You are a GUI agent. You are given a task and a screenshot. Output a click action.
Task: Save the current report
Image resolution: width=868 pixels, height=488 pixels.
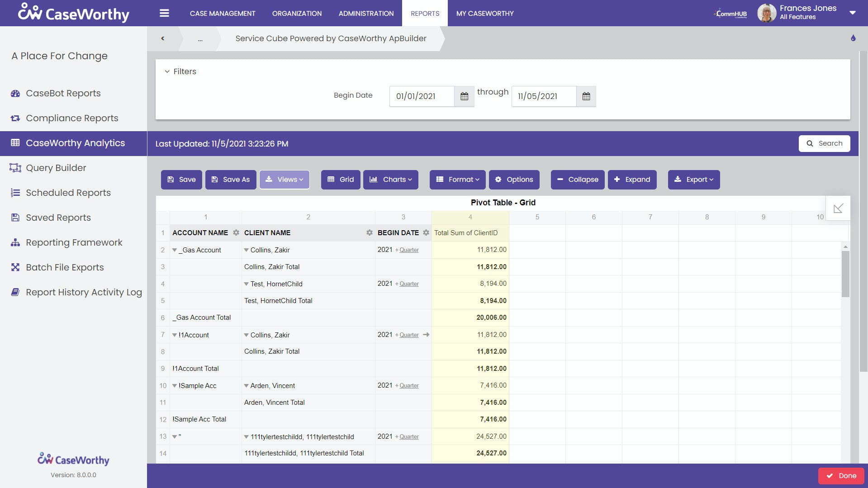(x=181, y=180)
